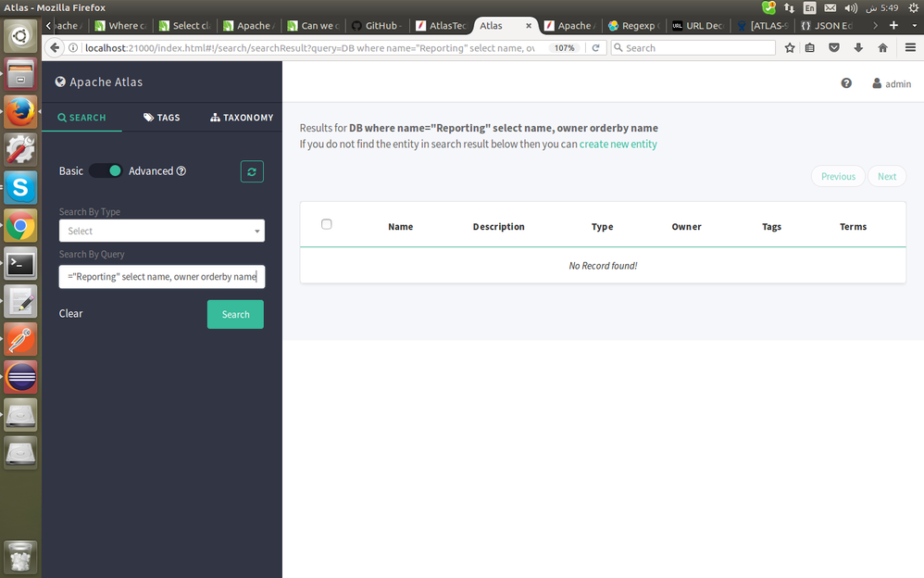Image resolution: width=924 pixels, height=578 pixels.
Task: Click the 107% zoom level indicator
Action: (564, 48)
